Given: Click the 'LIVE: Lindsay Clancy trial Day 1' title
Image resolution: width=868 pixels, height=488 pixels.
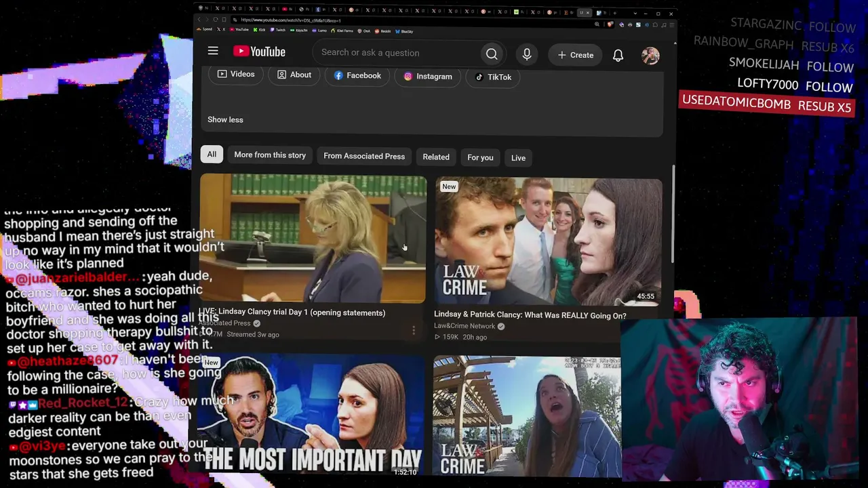Looking at the screenshot, I should coord(292,312).
